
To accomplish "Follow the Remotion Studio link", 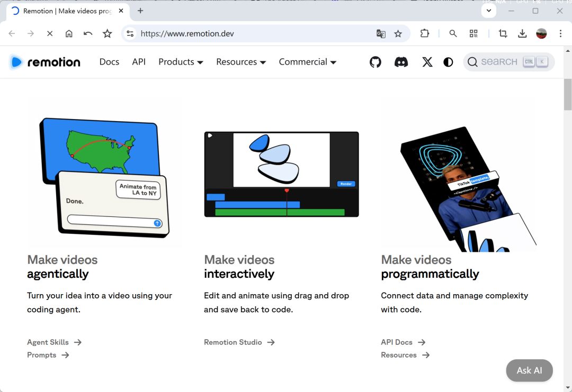I will point(239,342).
